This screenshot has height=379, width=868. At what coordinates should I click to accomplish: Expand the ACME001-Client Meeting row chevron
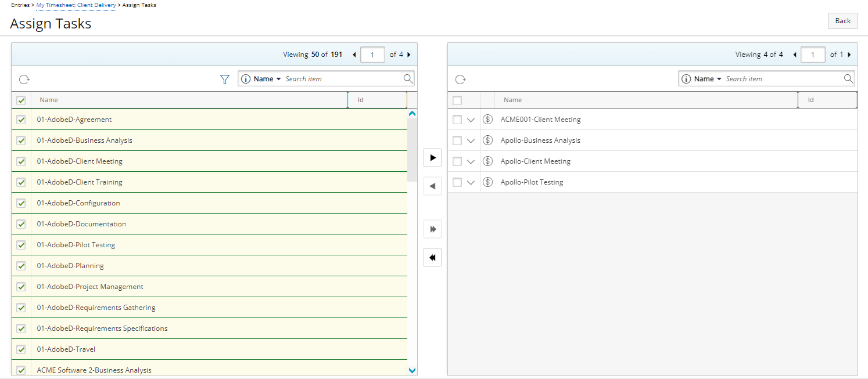pyautogui.click(x=471, y=120)
